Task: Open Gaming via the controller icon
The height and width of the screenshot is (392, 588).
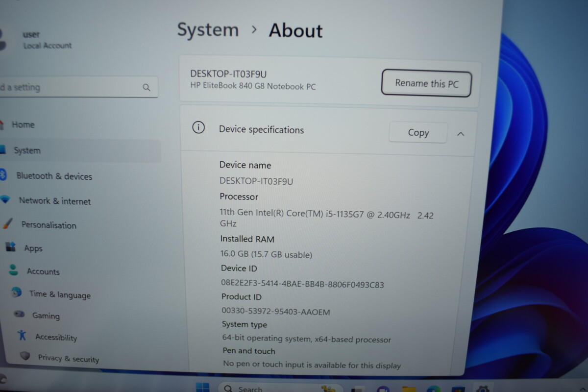Action: point(19,314)
